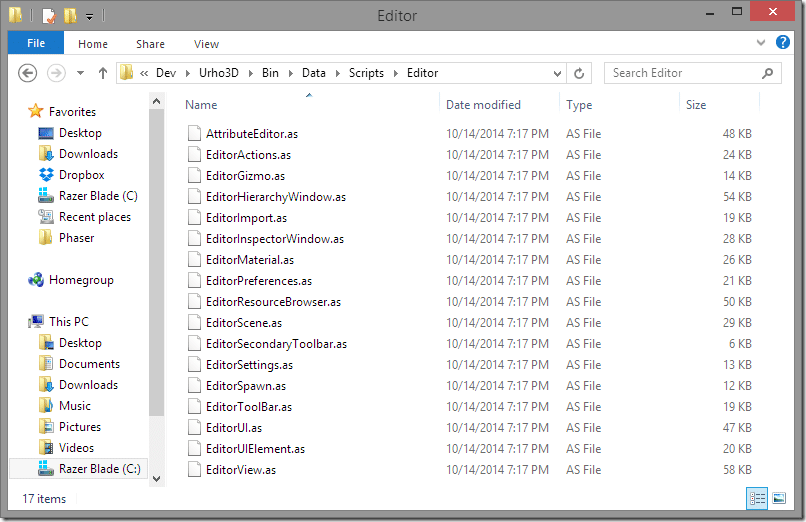Open Desktop under This PC
This screenshot has width=806, height=522.
(x=80, y=343)
